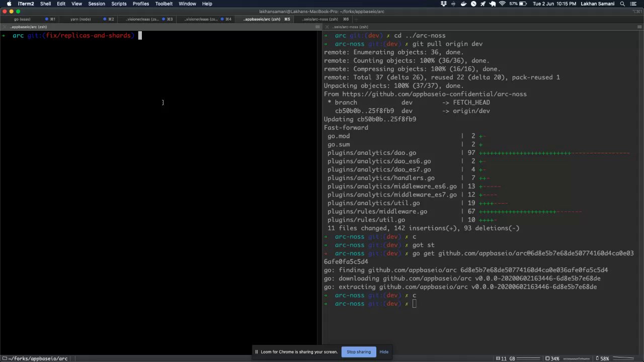The width and height of the screenshot is (644, 362).
Task: Click the battery status icon
Action: 523,4
